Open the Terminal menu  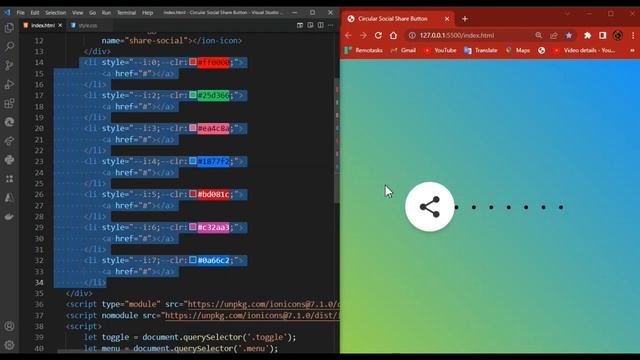click(x=127, y=13)
